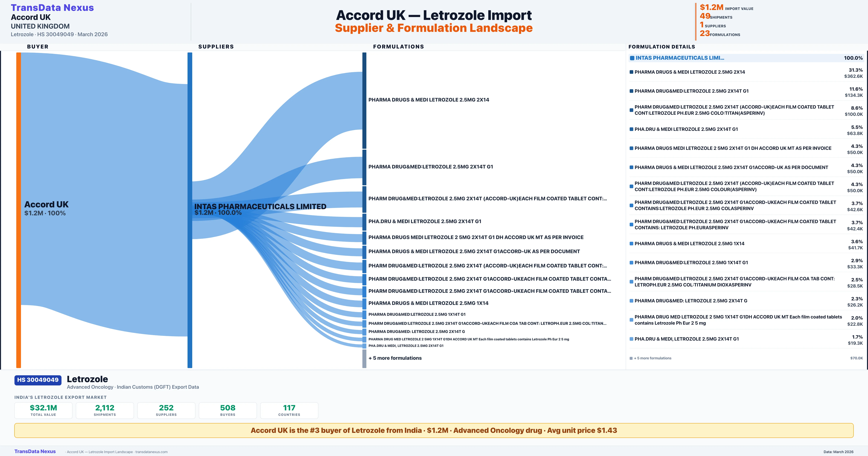868x456 pixels.
Task: Expand the truncated PHARM DRUG&MED 2X14T formulation label
Action: pos(488,198)
